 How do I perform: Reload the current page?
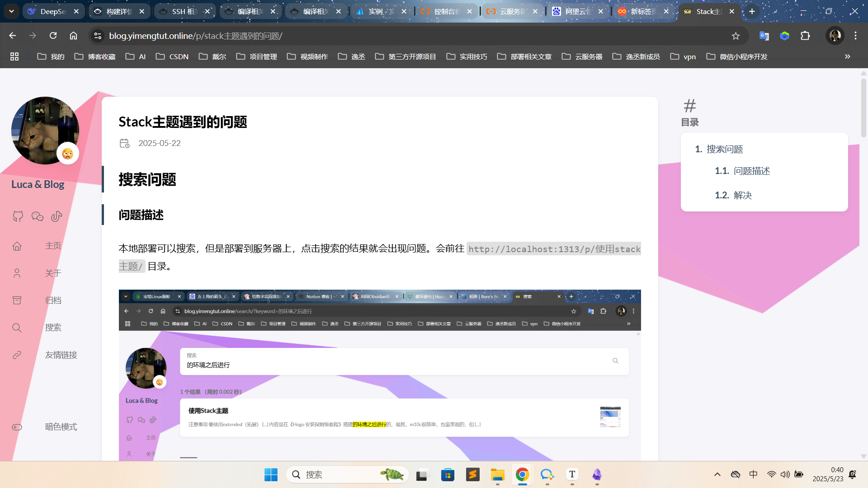(53, 36)
